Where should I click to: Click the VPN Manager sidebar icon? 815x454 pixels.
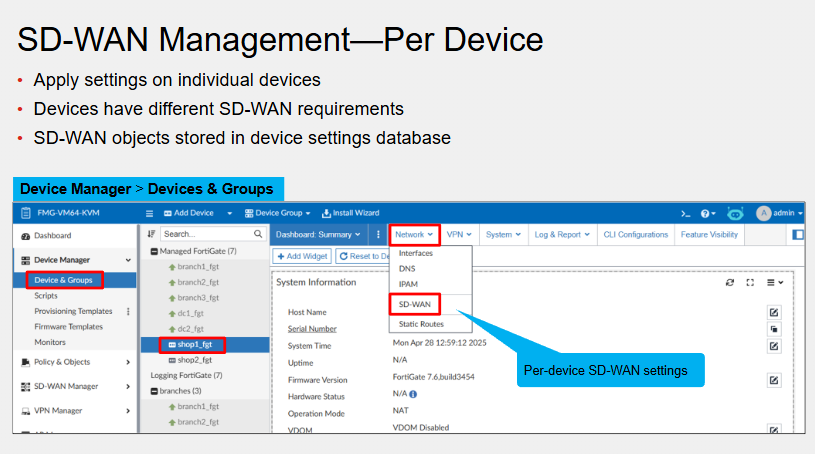click(25, 411)
